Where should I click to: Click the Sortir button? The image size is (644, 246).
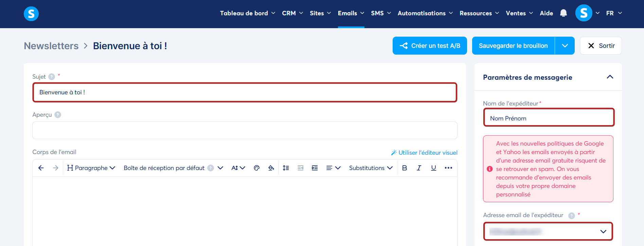pyautogui.click(x=601, y=46)
